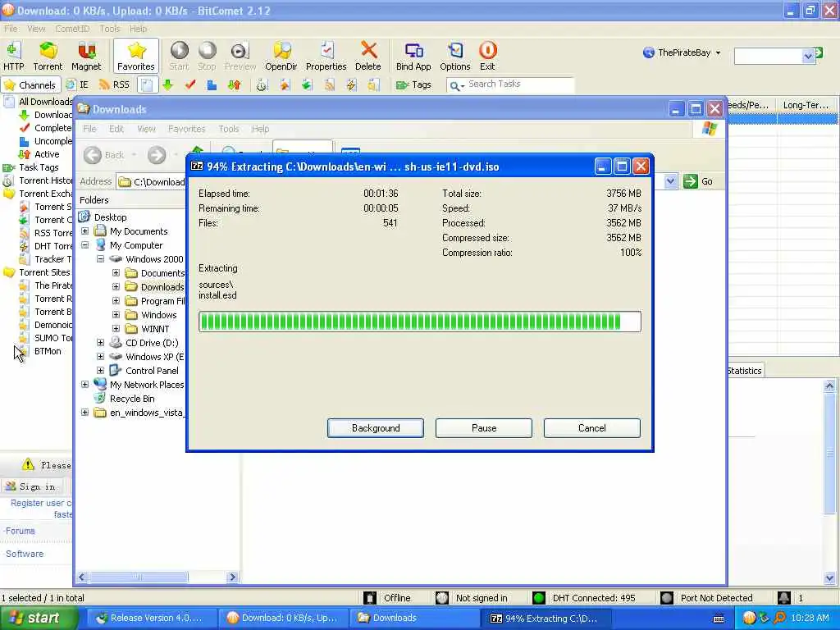The height and width of the screenshot is (630, 840).
Task: Open the Bind App icon
Action: pyautogui.click(x=413, y=57)
